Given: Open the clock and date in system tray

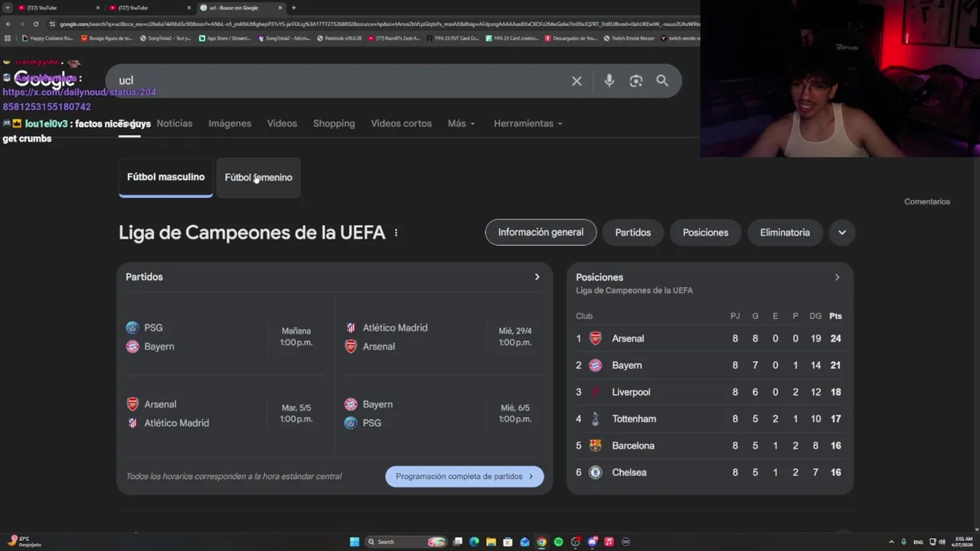Looking at the screenshot, I should pos(964,542).
